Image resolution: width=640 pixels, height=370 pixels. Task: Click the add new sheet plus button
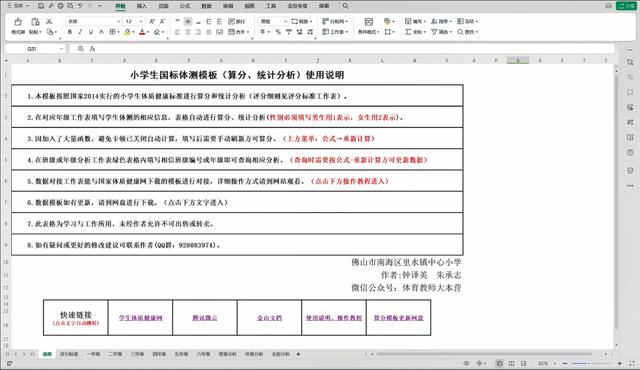[x=298, y=354]
